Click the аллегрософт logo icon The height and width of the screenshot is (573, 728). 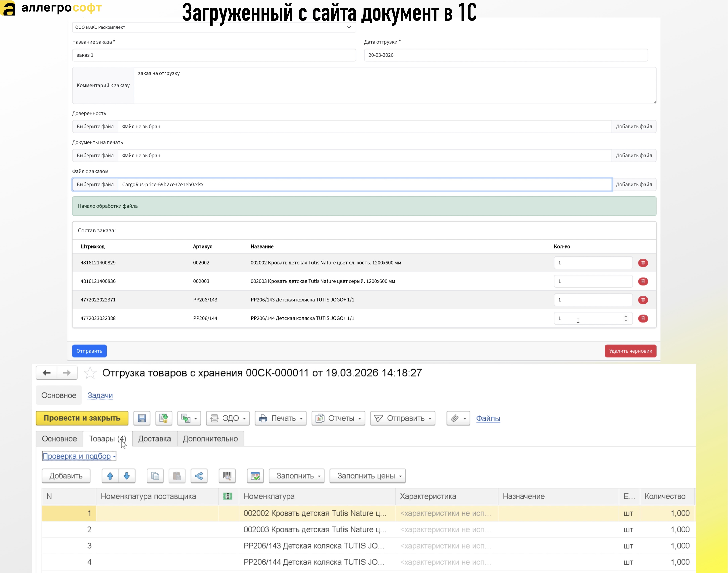[x=8, y=8]
